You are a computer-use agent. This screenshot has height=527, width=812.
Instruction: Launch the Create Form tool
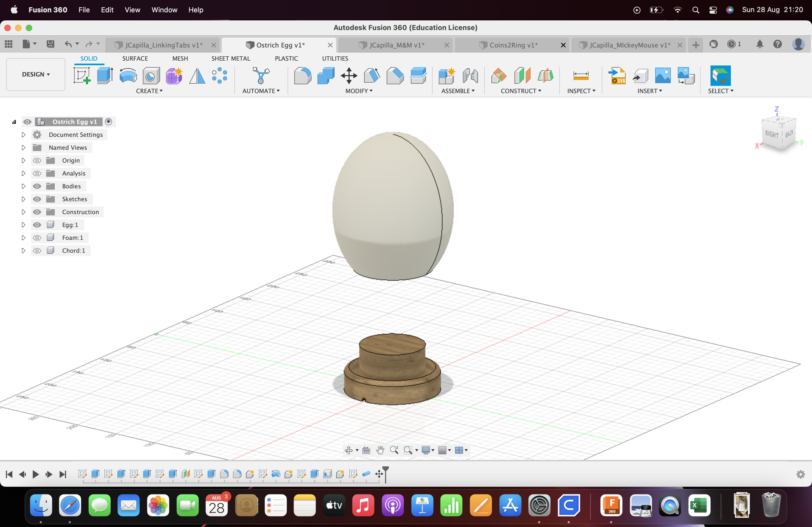[x=174, y=76]
